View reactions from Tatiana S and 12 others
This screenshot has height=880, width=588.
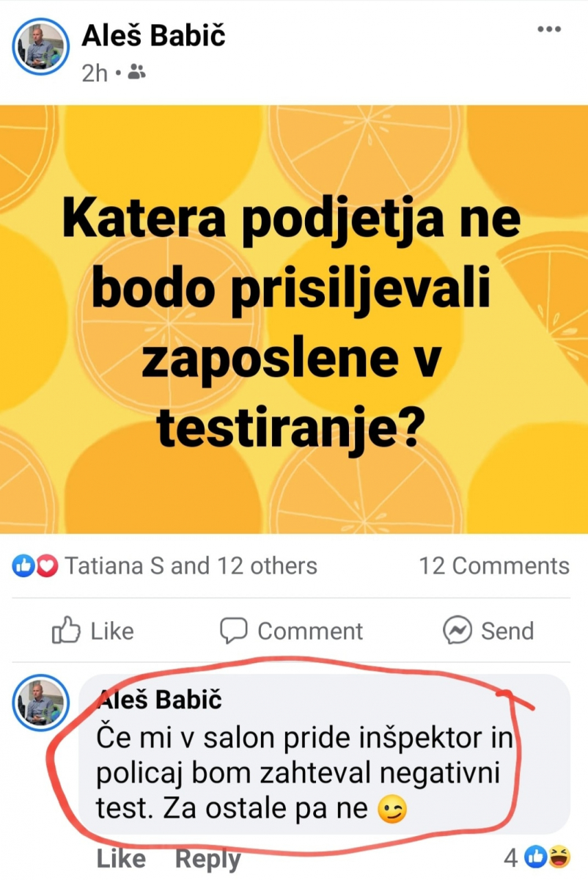pyautogui.click(x=191, y=565)
